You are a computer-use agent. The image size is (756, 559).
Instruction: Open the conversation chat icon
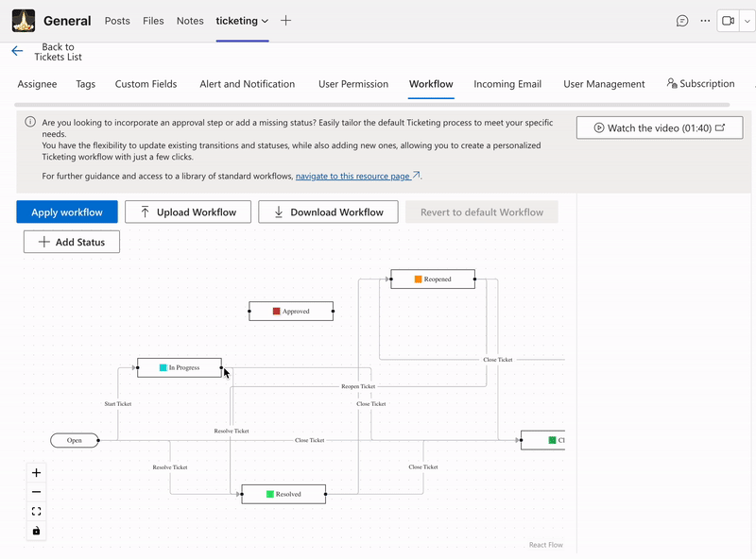[x=682, y=21]
